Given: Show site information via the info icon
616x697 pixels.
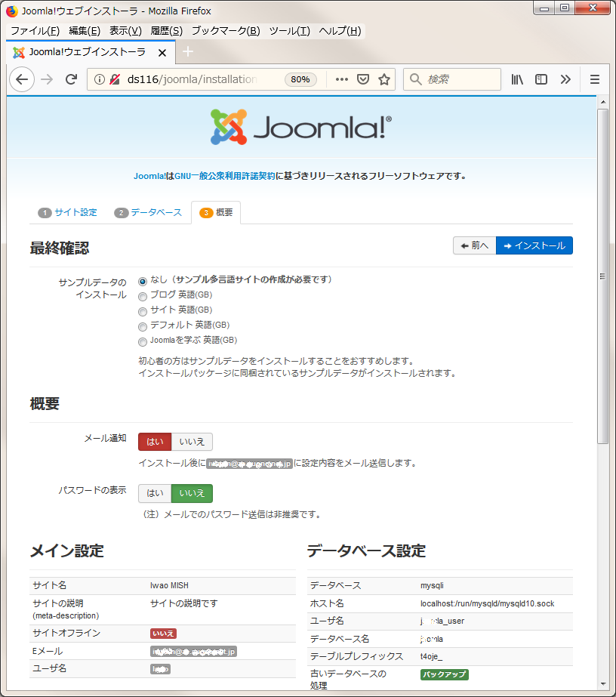Looking at the screenshot, I should (x=100, y=79).
